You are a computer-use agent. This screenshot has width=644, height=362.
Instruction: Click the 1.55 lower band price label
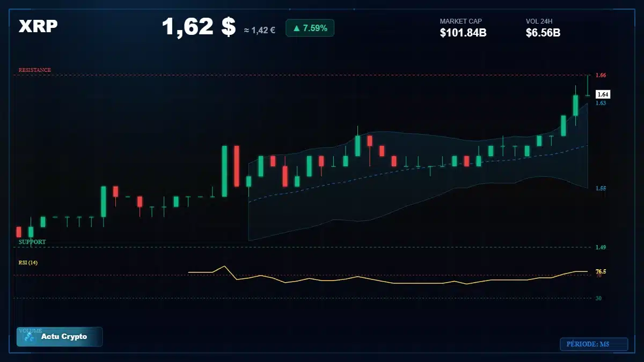[x=601, y=188]
